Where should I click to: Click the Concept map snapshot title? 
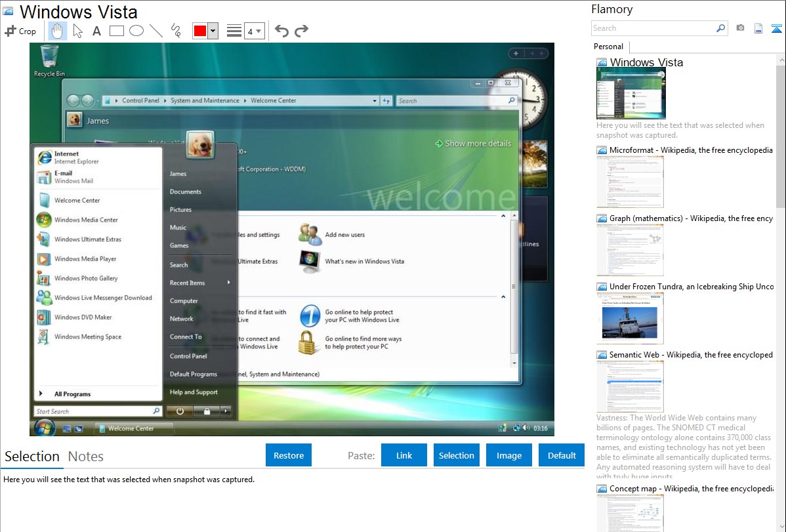(x=691, y=488)
